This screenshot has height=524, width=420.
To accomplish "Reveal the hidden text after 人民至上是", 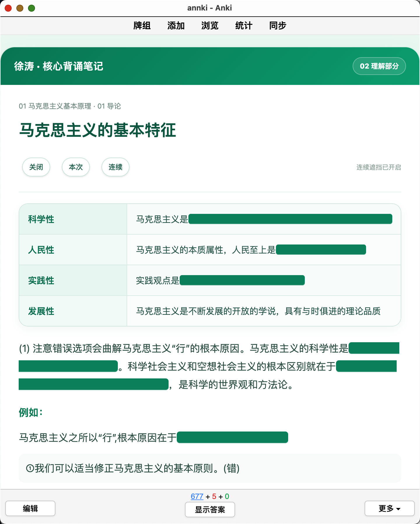I will [321, 249].
